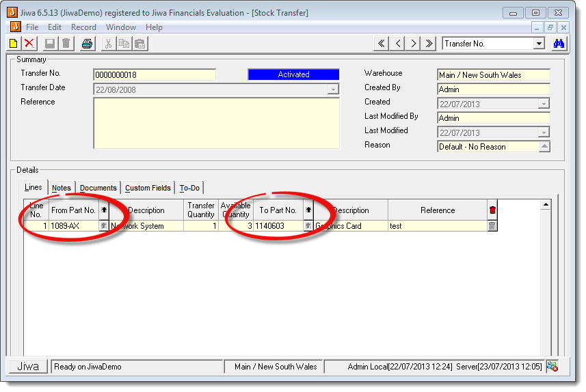Go to first record arrow

point(381,44)
